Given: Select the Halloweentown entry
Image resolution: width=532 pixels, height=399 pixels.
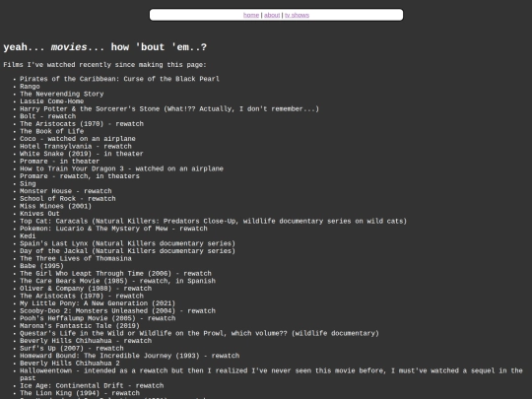Looking at the screenshot, I should pyautogui.click(x=271, y=374).
